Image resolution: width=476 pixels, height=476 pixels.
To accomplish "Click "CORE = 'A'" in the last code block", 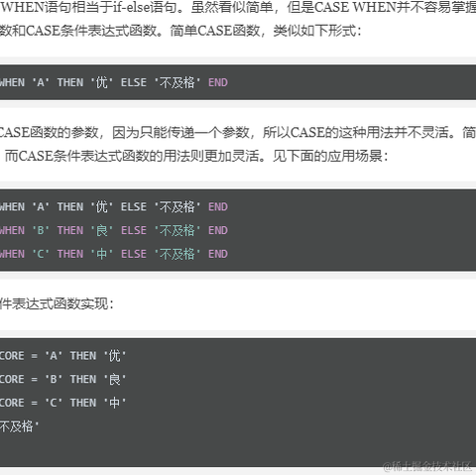I will pos(31,356).
